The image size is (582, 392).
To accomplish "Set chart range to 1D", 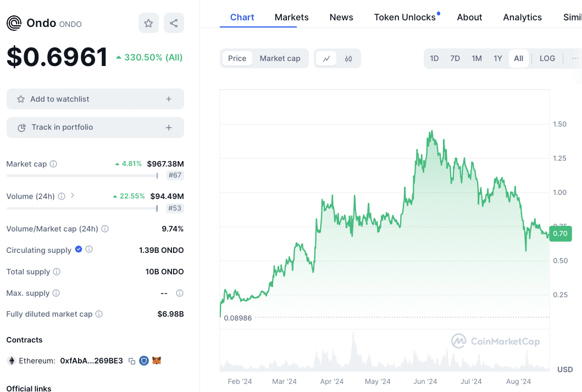I will pos(434,58).
